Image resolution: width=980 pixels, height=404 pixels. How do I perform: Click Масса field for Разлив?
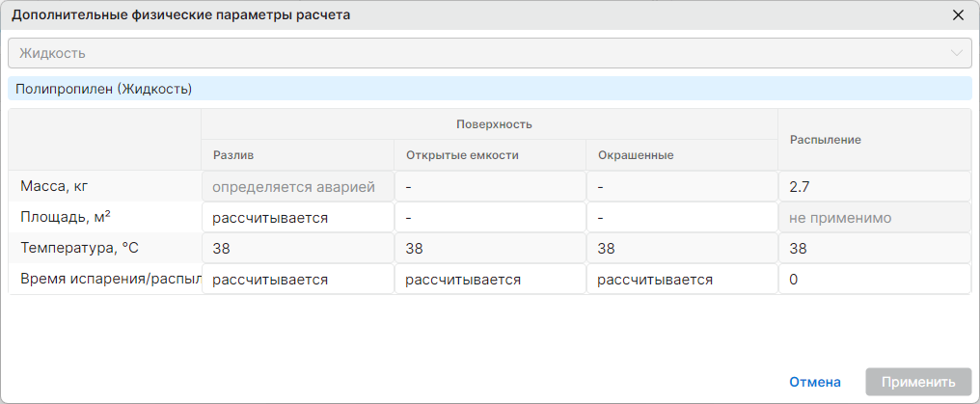pyautogui.click(x=297, y=187)
